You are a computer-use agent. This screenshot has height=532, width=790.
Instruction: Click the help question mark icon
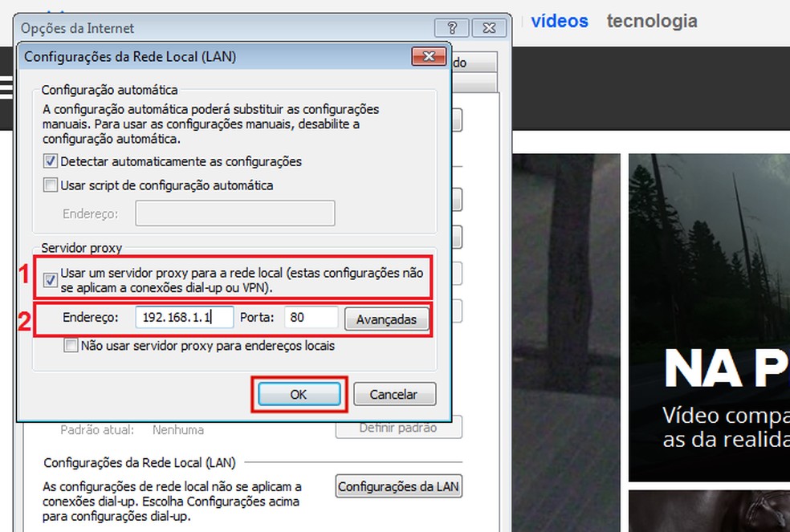[x=453, y=27]
